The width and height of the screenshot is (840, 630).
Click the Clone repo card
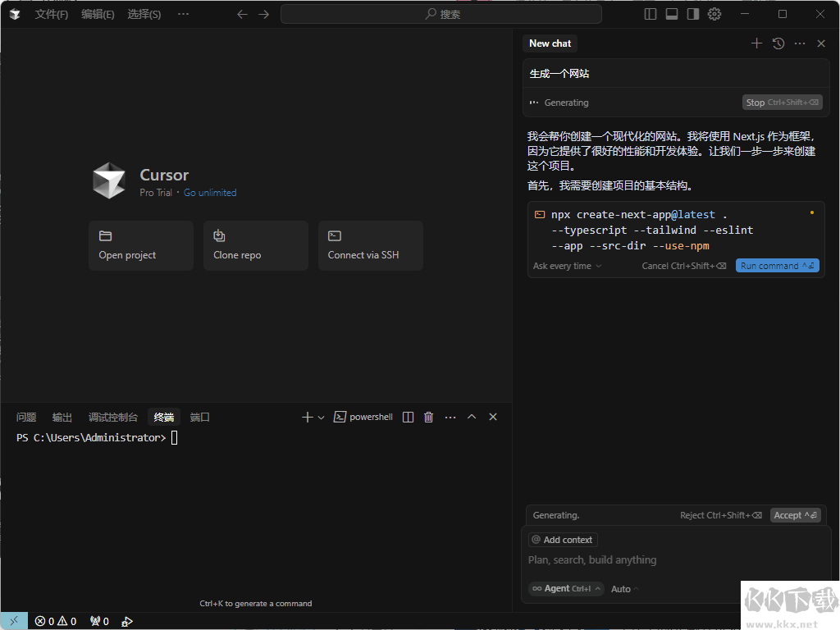click(256, 245)
